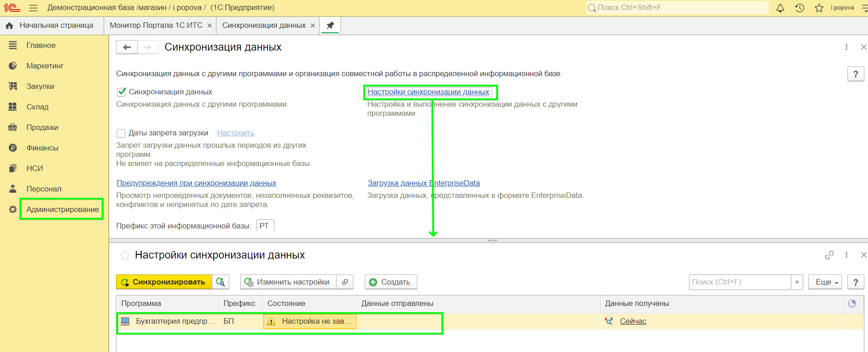Viewport: 868px width, 352px height.
Task: Click the 1C logo icon
Action: [x=12, y=8]
